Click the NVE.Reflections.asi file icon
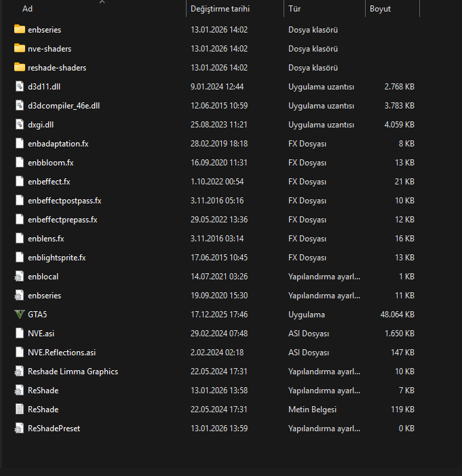Image resolution: width=462 pixels, height=476 pixels. coord(20,353)
